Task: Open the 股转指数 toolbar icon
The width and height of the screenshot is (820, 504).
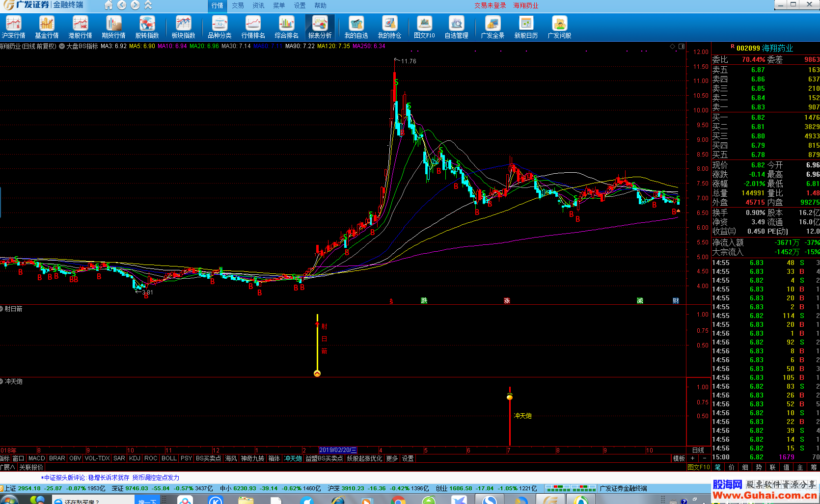Action: point(147,27)
